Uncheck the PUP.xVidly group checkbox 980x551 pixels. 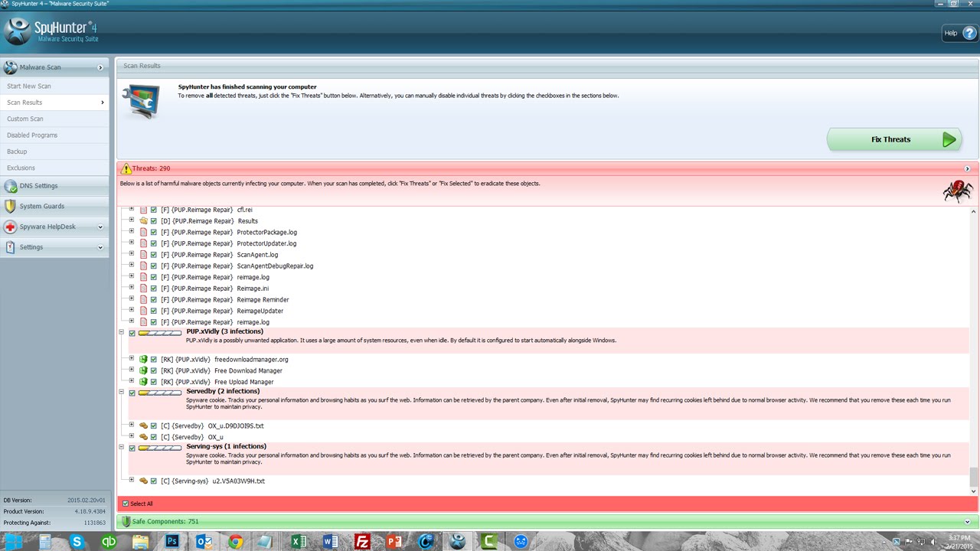point(132,334)
